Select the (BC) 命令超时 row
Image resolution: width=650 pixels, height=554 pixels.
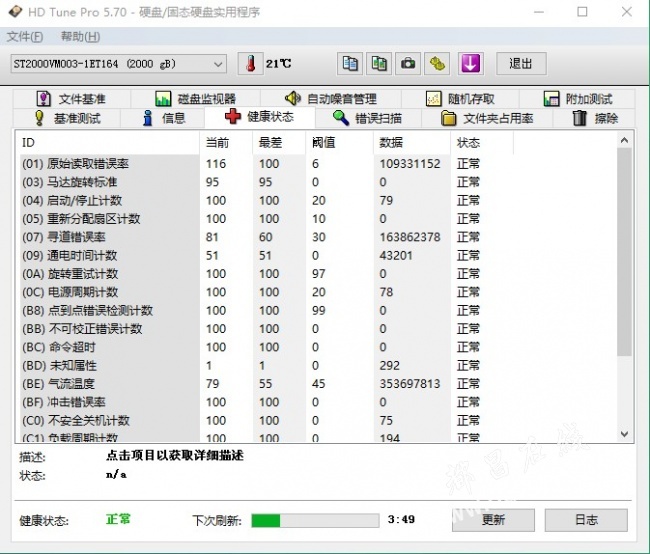(265, 347)
